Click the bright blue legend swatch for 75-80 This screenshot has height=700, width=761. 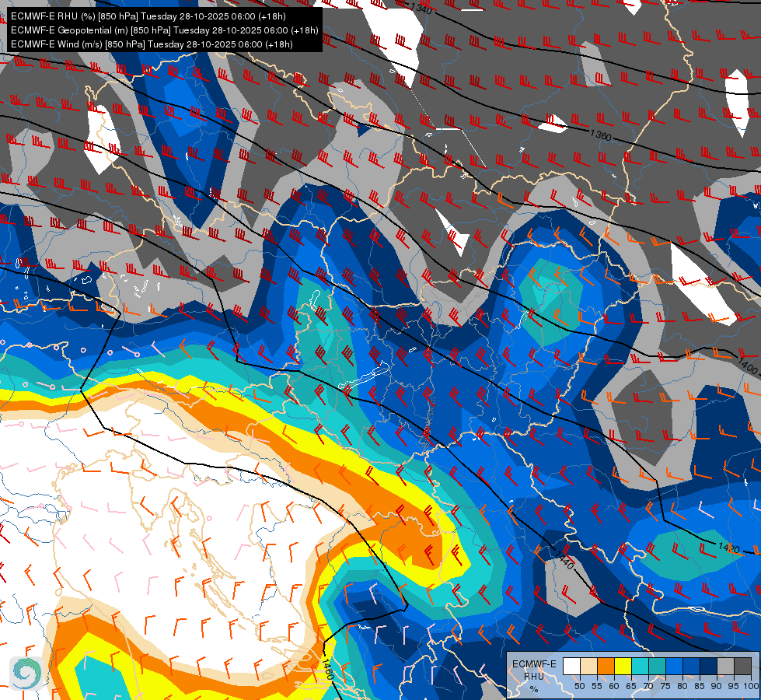674,666
